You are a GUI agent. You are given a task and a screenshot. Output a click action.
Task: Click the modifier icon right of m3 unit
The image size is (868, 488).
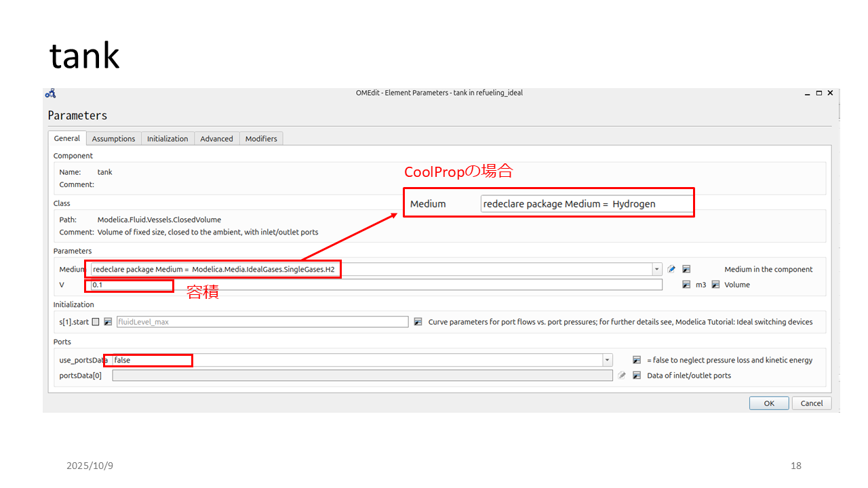(x=715, y=285)
